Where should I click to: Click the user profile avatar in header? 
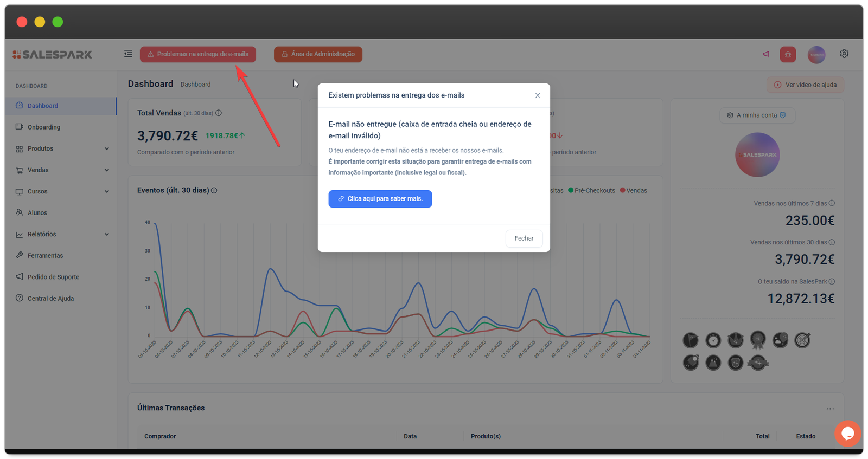pyautogui.click(x=816, y=54)
